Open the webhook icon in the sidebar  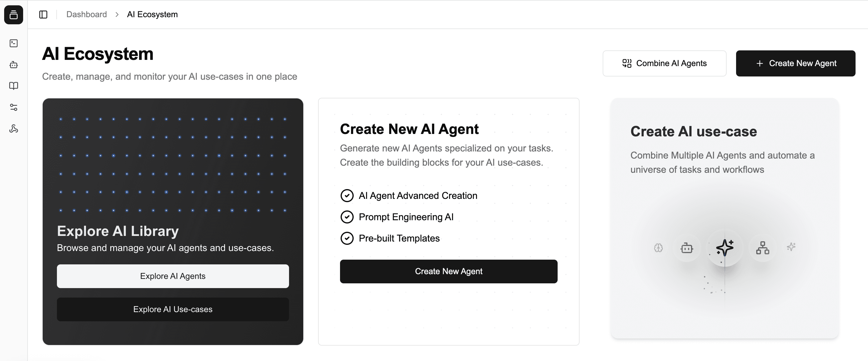point(14,129)
